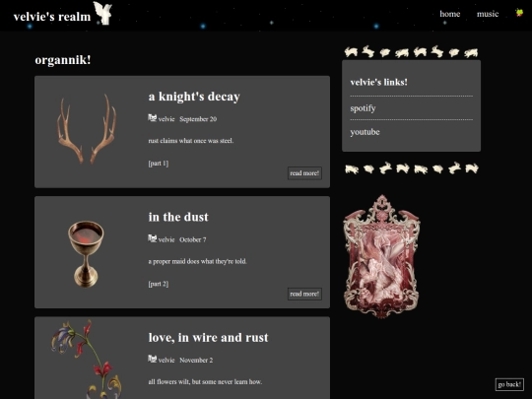
Task: Click read more on in the dust
Action: click(x=304, y=294)
